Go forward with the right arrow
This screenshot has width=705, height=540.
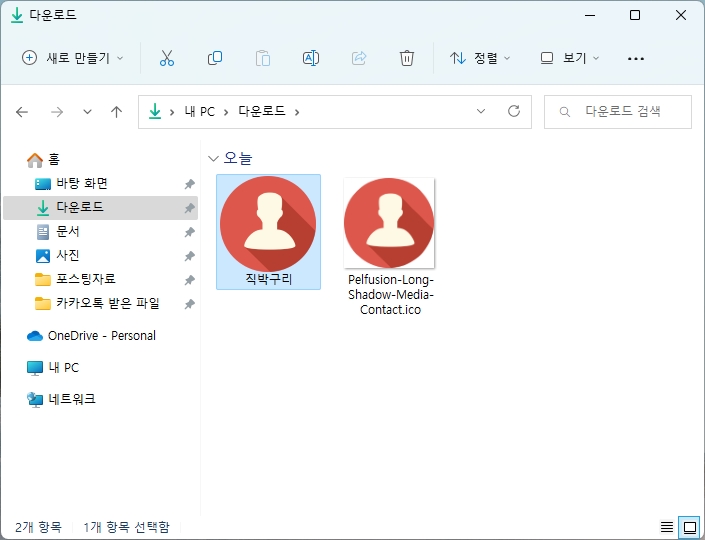coord(57,112)
